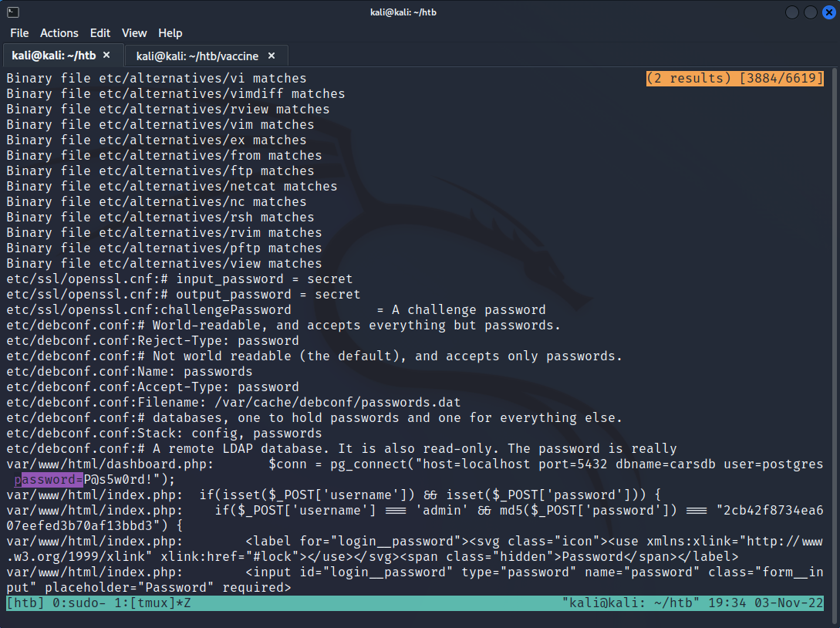Minimize the terminal window
This screenshot has height=628, width=840.
[x=792, y=12]
